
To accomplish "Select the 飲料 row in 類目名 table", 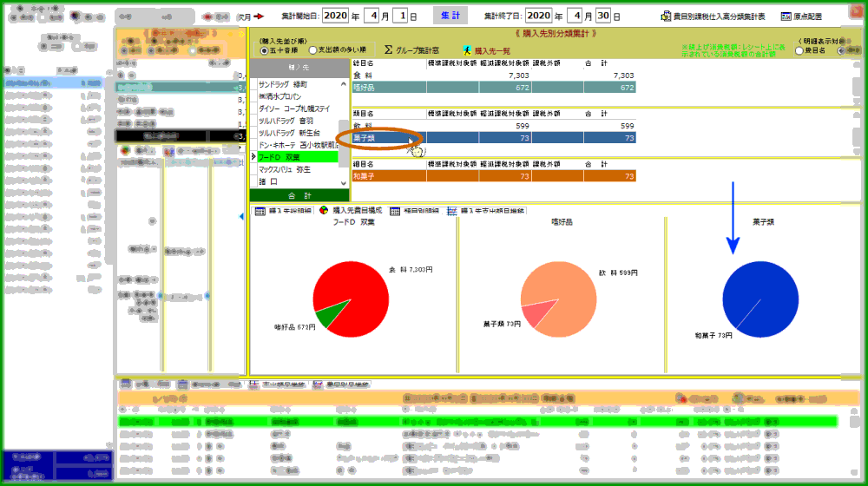I will point(494,126).
